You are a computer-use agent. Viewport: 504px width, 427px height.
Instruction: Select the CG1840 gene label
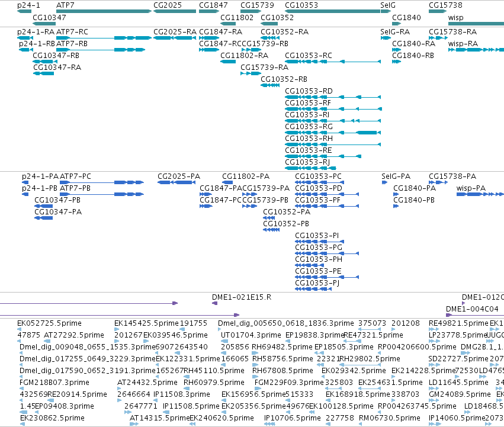point(406,17)
